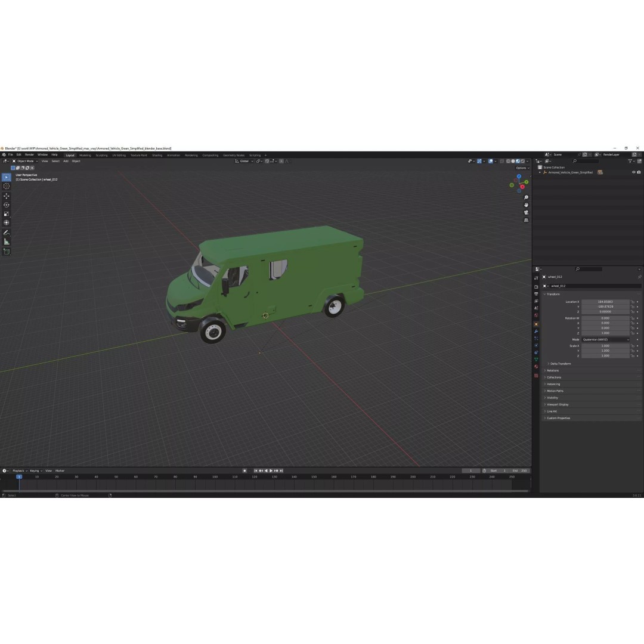
Task: Select the Scale tool
Action: tap(6, 213)
